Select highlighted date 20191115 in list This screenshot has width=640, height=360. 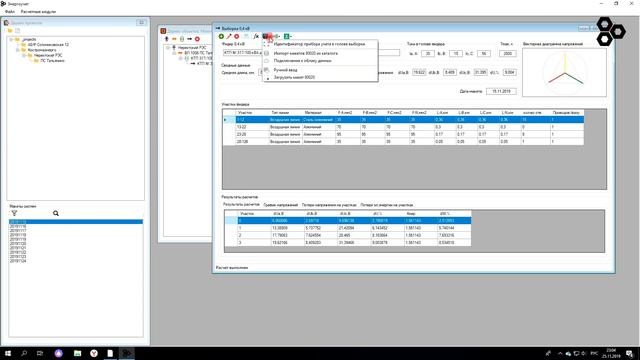(76, 222)
